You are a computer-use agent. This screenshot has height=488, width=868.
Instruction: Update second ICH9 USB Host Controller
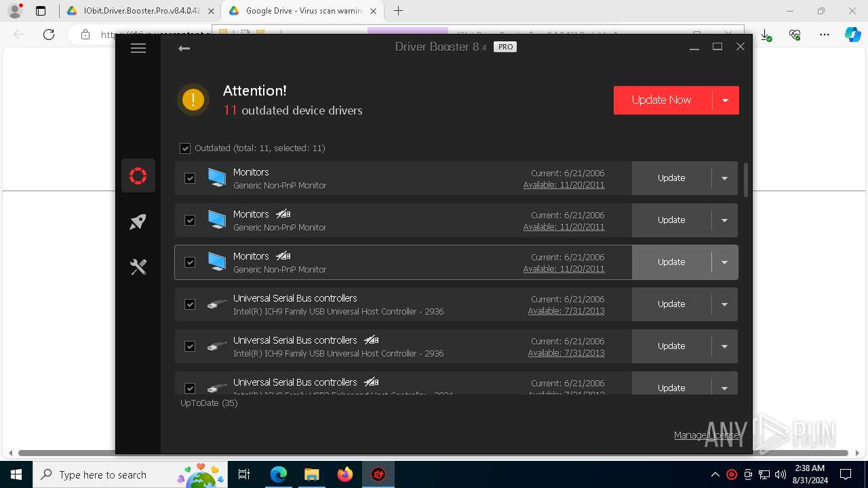[x=671, y=346]
